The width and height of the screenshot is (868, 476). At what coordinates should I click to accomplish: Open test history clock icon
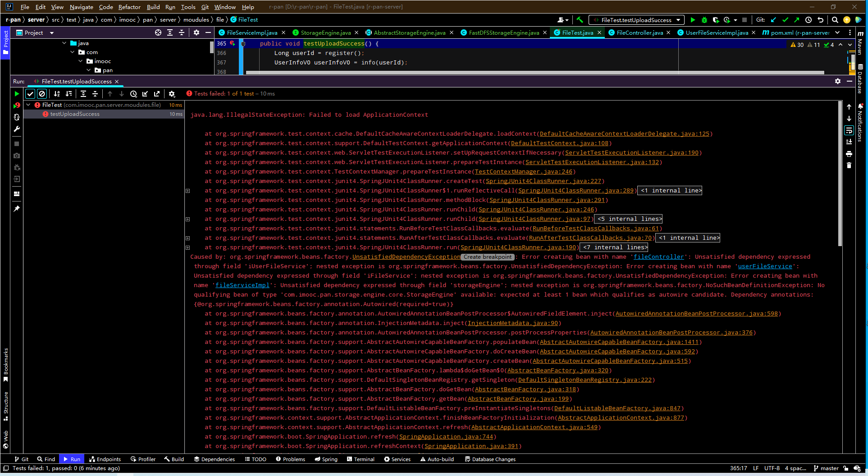(133, 94)
